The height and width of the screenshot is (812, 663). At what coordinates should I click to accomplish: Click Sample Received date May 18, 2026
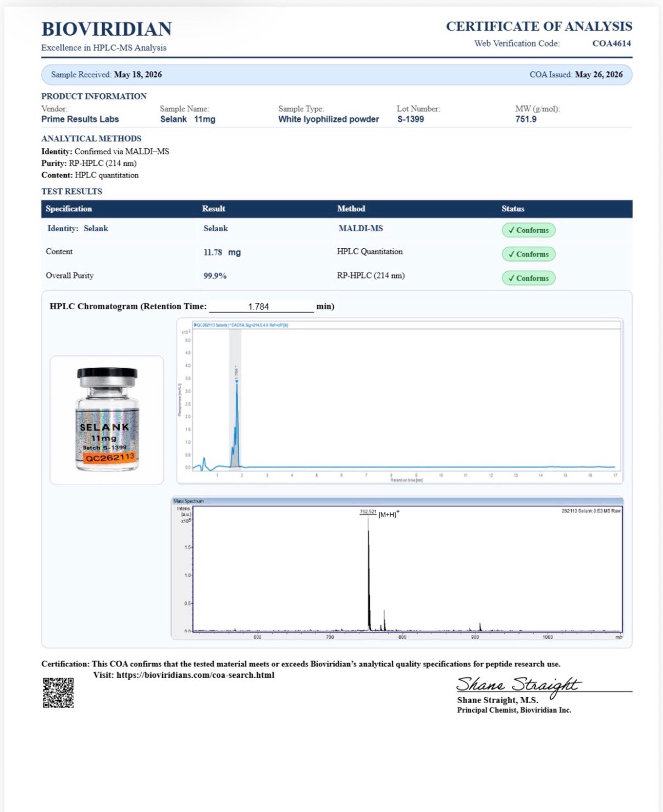pyautogui.click(x=138, y=75)
